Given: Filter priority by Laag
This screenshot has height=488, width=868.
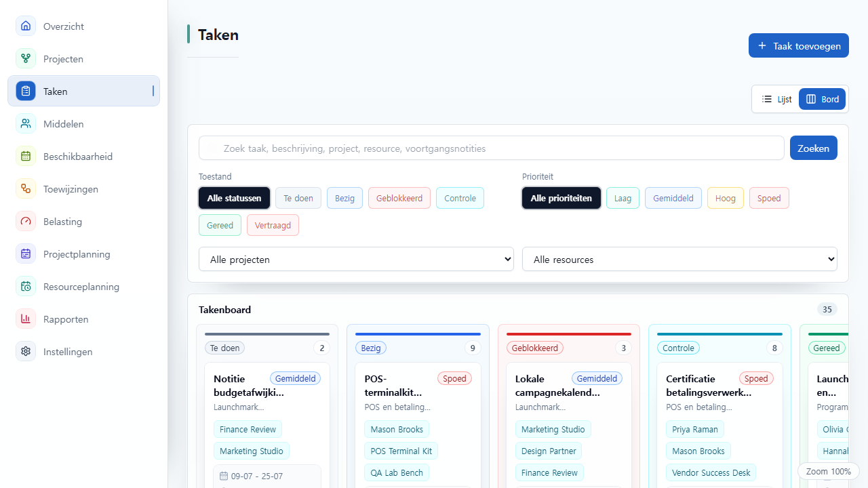Looking at the screenshot, I should pyautogui.click(x=623, y=198).
